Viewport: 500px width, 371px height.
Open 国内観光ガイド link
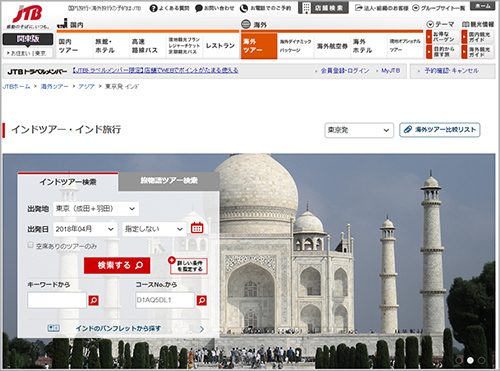pyautogui.click(x=477, y=37)
